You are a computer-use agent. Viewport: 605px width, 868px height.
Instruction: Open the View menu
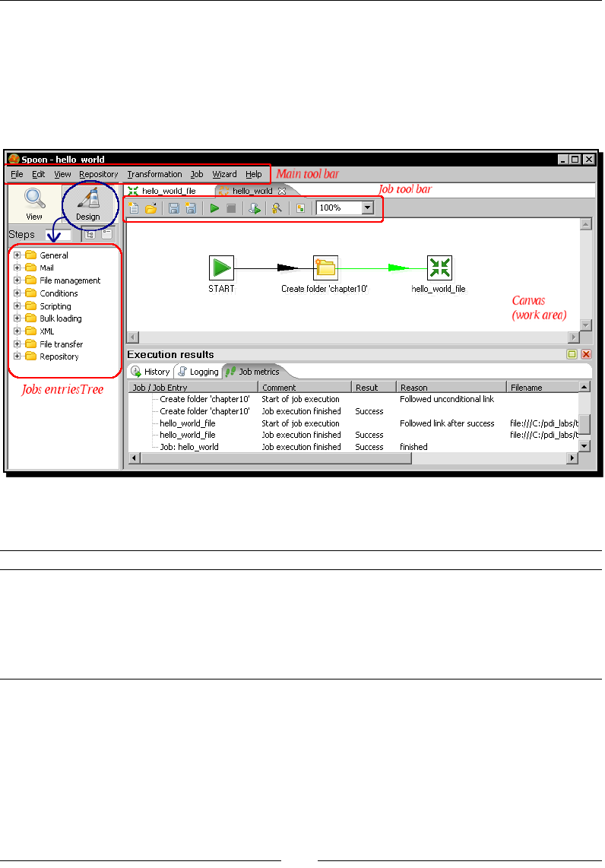pyautogui.click(x=62, y=174)
